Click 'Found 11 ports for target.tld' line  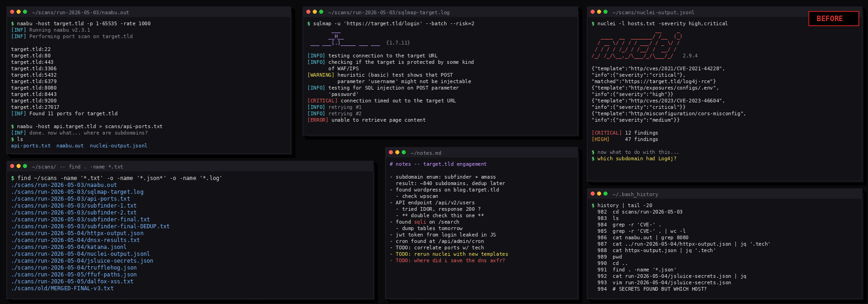pyautogui.click(x=64, y=113)
